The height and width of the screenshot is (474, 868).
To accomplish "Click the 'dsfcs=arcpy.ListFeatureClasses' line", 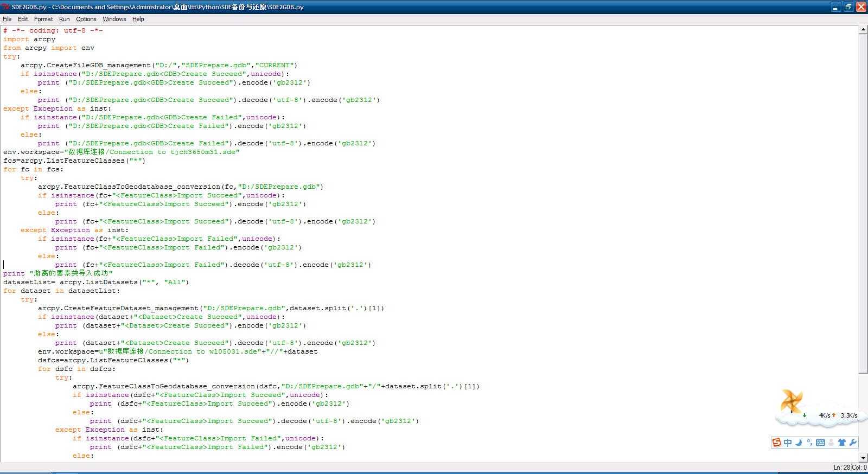I will click(113, 360).
